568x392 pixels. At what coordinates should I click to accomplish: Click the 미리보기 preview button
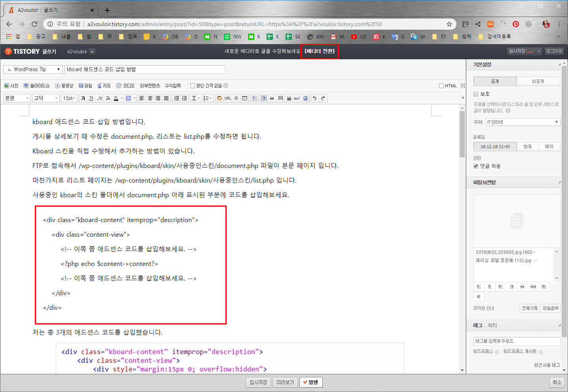pos(285,383)
